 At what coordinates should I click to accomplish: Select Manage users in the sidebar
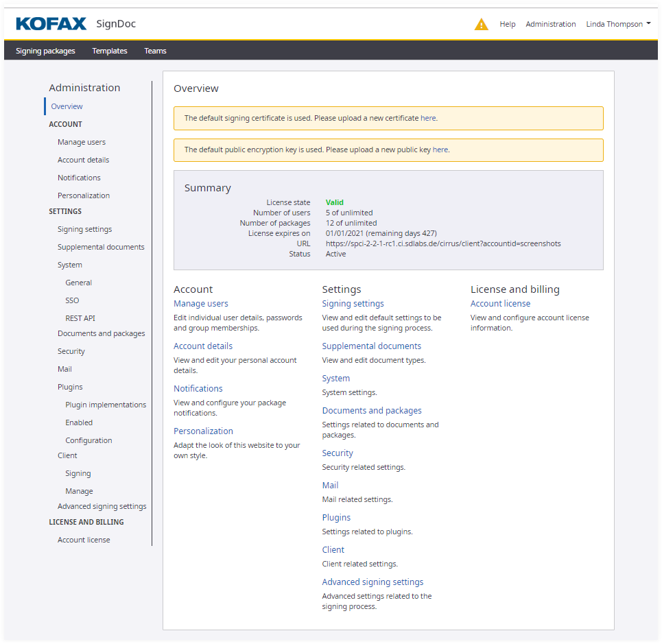(82, 142)
